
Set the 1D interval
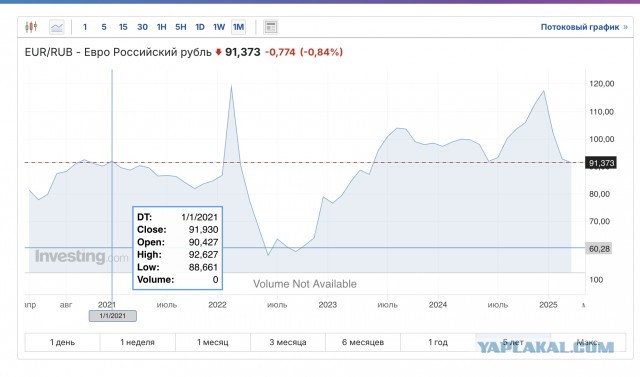(200, 27)
